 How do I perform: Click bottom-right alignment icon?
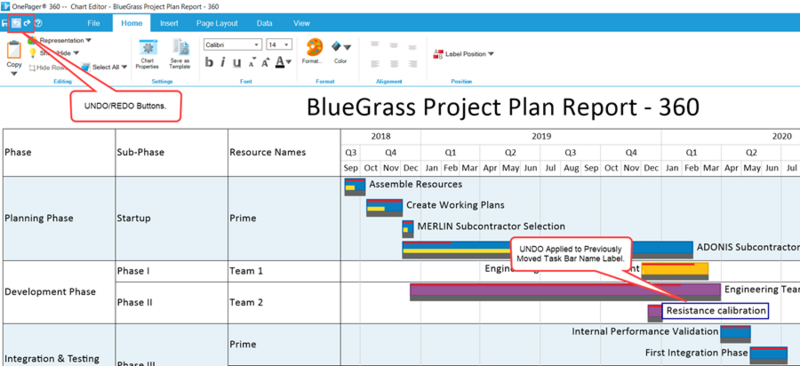(x=412, y=64)
